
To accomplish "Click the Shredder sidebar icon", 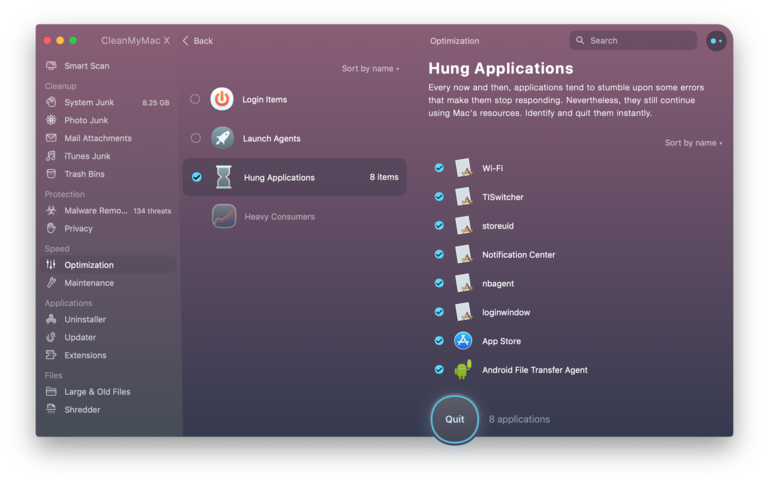I will coord(51,409).
